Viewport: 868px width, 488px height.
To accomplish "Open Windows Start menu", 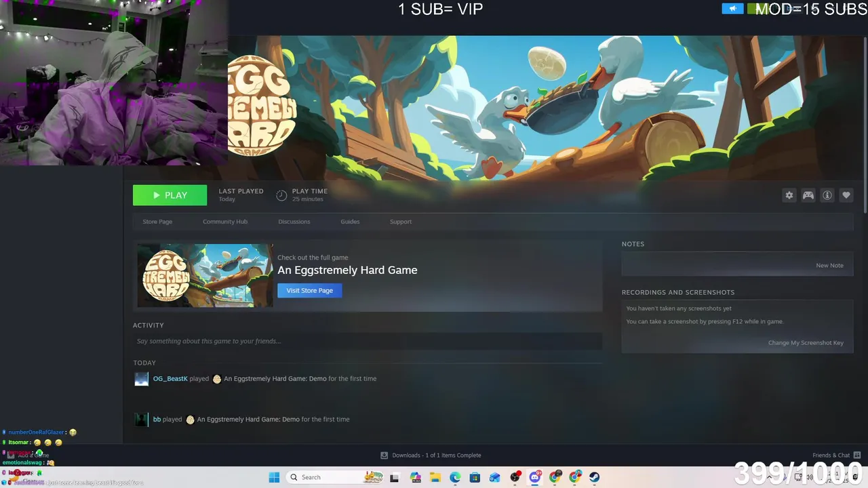I will [274, 477].
